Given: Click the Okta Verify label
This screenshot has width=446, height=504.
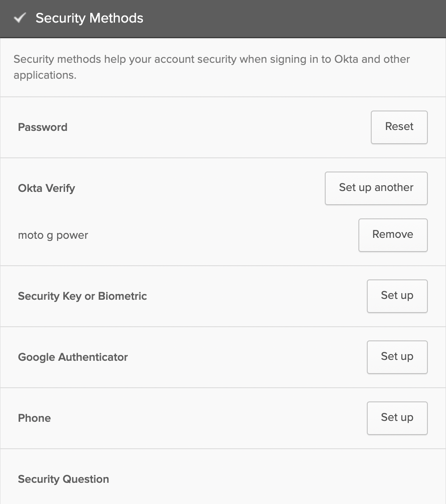Looking at the screenshot, I should click(x=46, y=188).
